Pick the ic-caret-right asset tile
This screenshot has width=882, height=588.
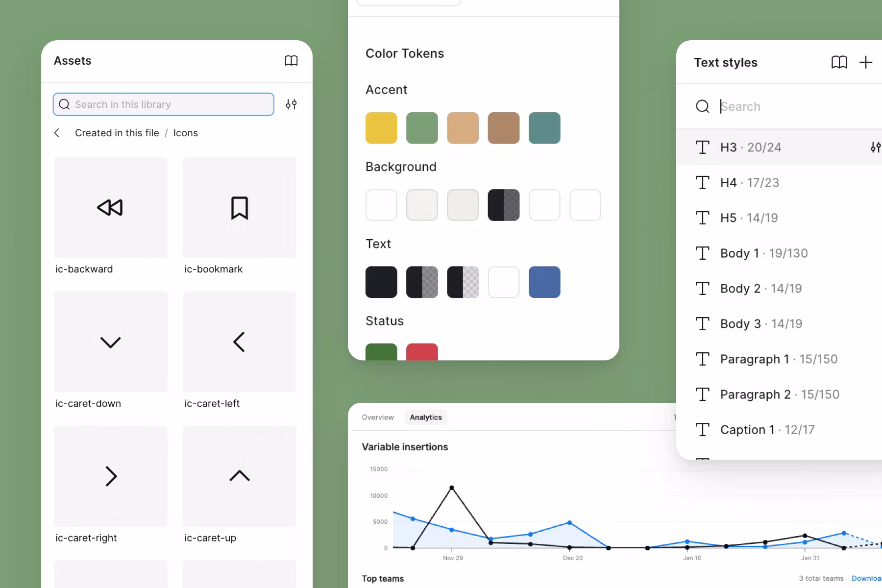click(110, 476)
